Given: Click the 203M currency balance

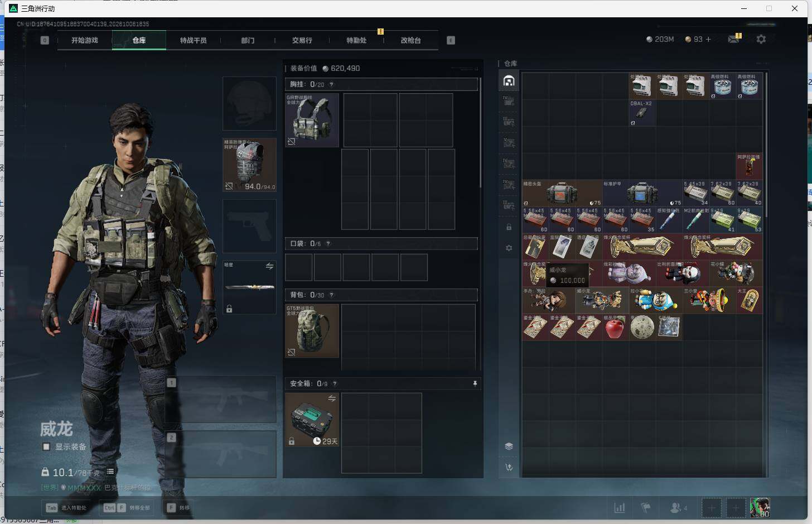Looking at the screenshot, I should (x=660, y=39).
